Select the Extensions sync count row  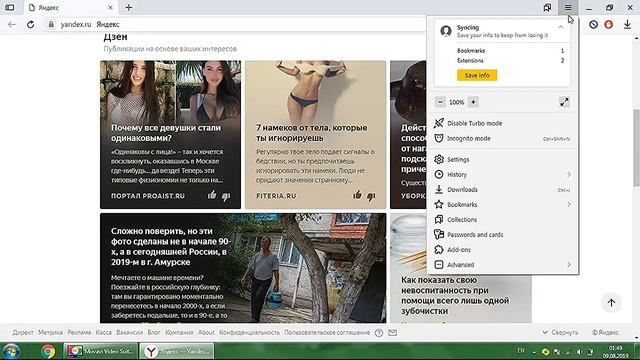(510, 60)
